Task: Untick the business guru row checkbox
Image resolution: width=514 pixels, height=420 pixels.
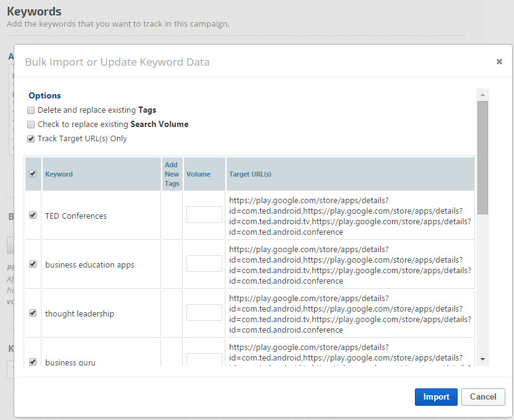Action: click(33, 362)
